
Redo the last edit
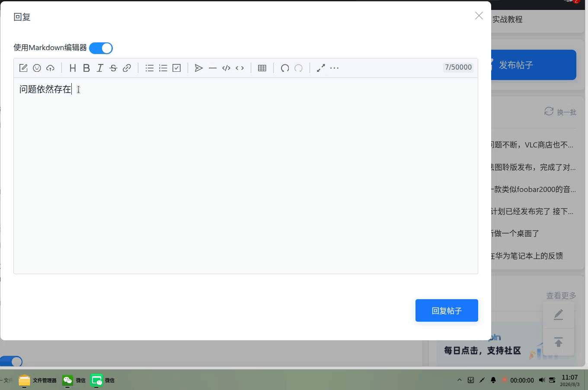[x=298, y=68]
